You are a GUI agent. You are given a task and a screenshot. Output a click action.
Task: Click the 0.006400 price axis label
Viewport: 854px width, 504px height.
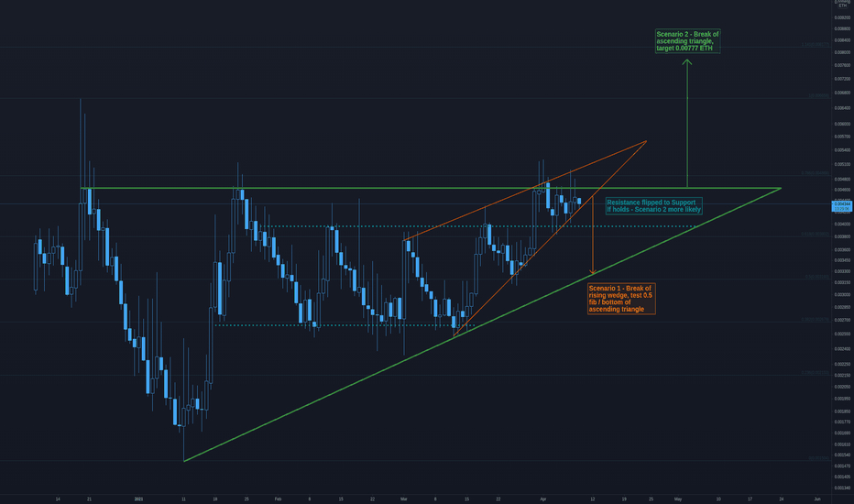842,108
